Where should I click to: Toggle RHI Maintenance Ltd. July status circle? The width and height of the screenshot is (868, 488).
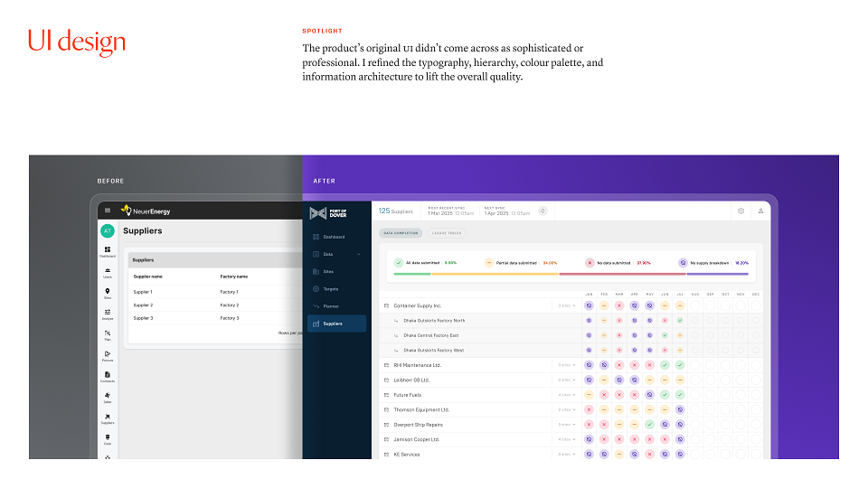(680, 365)
